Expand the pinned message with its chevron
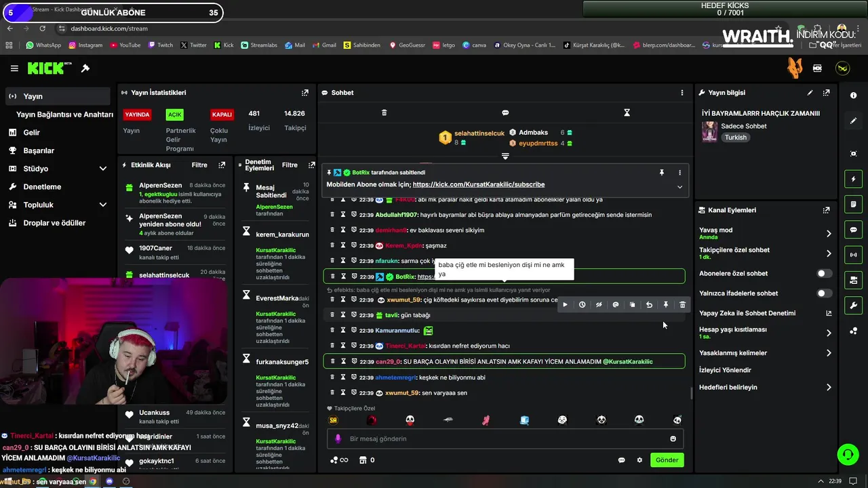 coord(679,187)
